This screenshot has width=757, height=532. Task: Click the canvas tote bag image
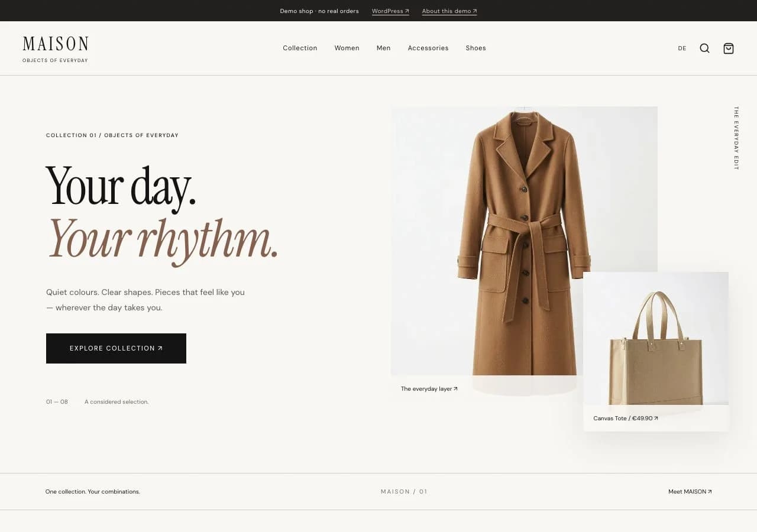pos(656,339)
